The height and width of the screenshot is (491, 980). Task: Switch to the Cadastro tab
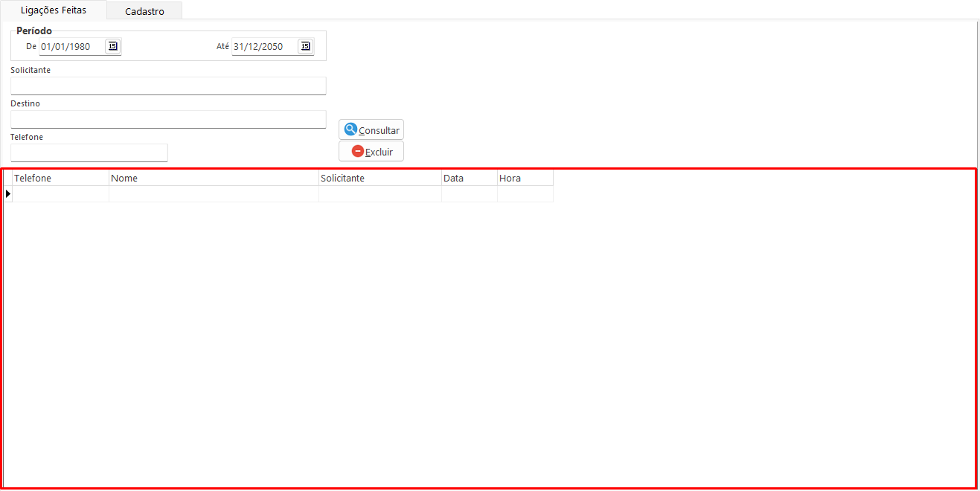point(144,11)
